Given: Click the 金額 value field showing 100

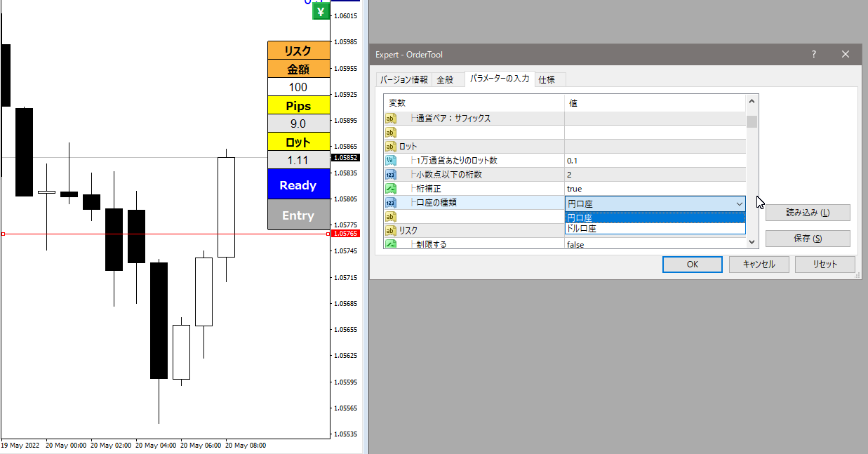Looking at the screenshot, I should [298, 88].
